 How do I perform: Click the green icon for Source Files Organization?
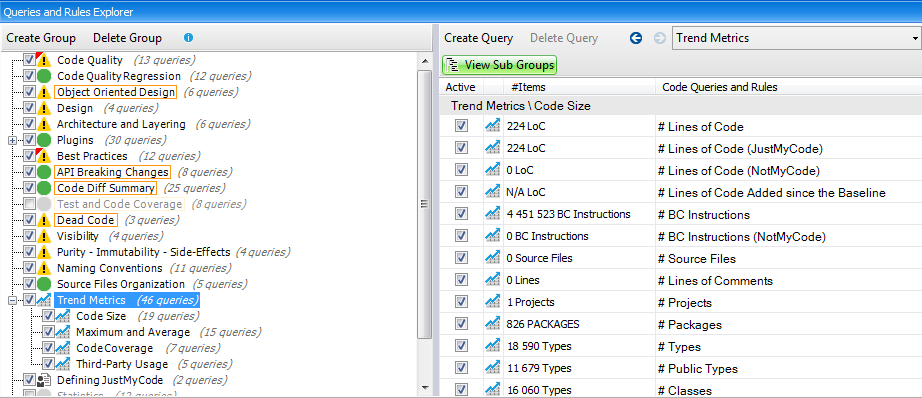click(44, 284)
